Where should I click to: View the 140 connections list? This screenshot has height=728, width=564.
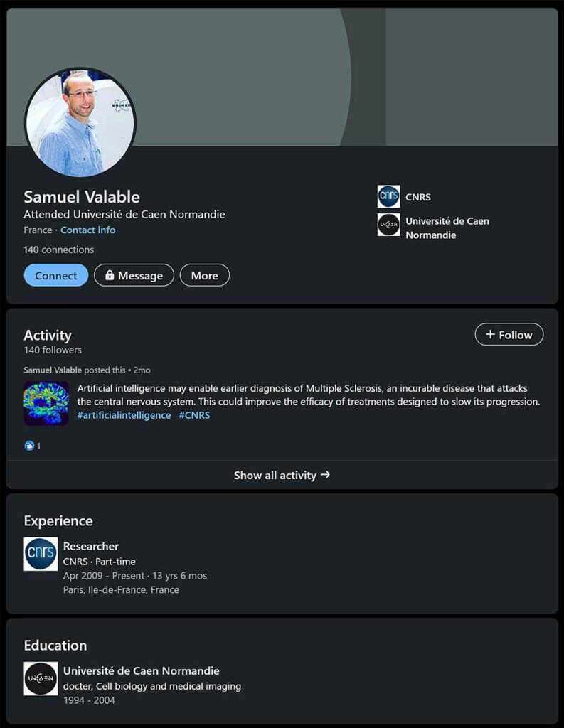coord(58,250)
